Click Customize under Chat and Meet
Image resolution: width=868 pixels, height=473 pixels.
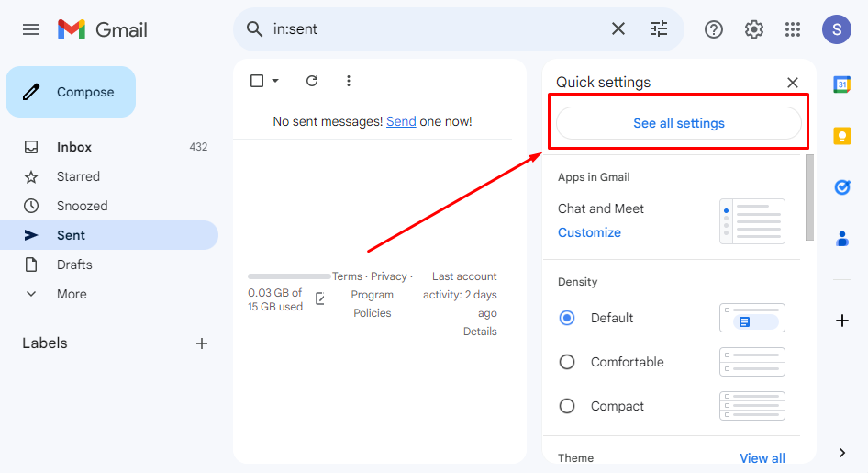589,232
